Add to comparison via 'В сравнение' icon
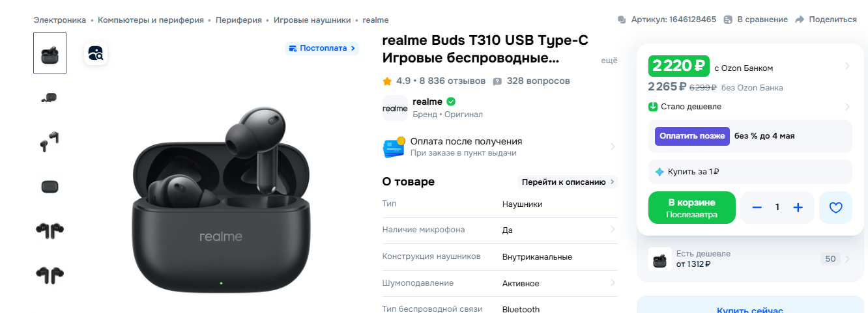 pos(728,20)
